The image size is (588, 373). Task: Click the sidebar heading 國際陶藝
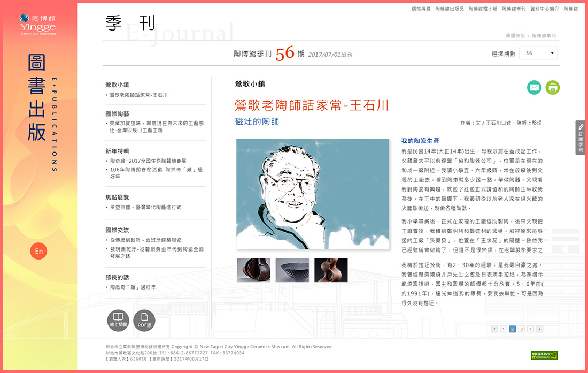117,114
